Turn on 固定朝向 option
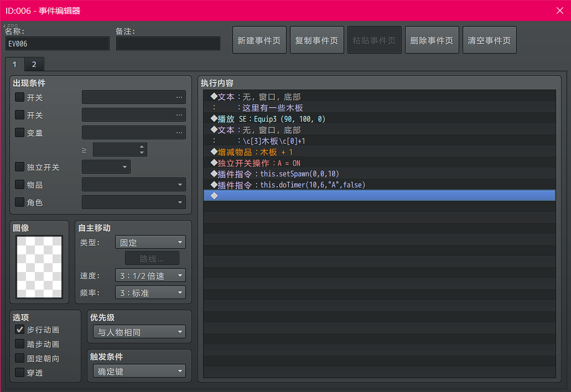Image resolution: width=571 pixels, height=392 pixels. point(20,358)
